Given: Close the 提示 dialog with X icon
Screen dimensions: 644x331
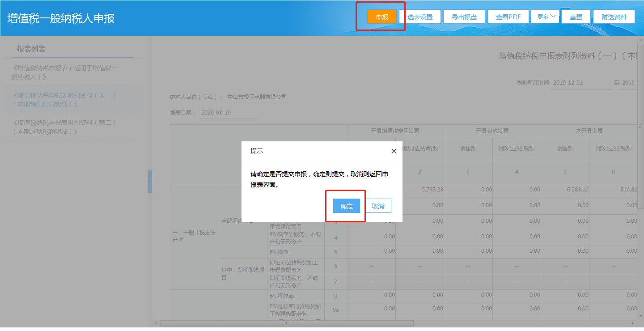Looking at the screenshot, I should tap(394, 151).
